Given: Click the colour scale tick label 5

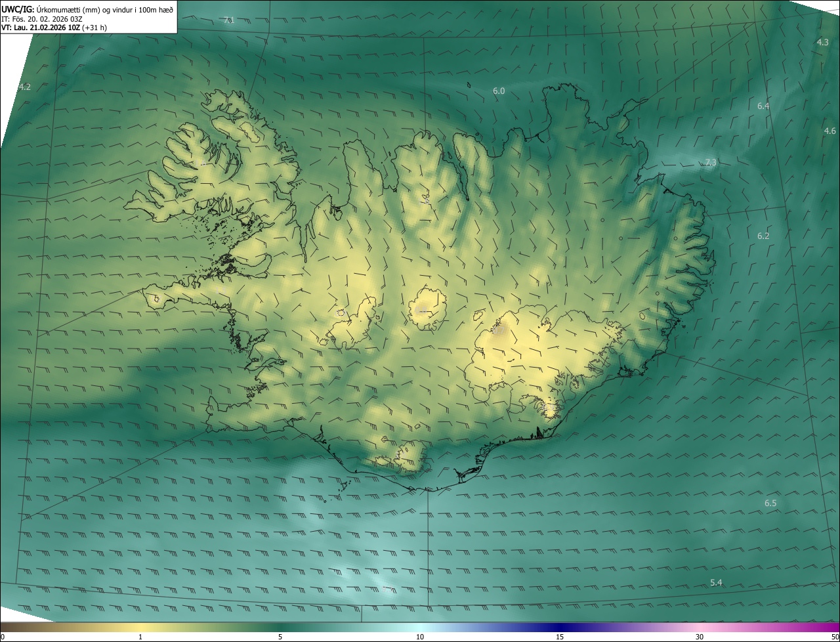Looking at the screenshot, I should tap(280, 637).
